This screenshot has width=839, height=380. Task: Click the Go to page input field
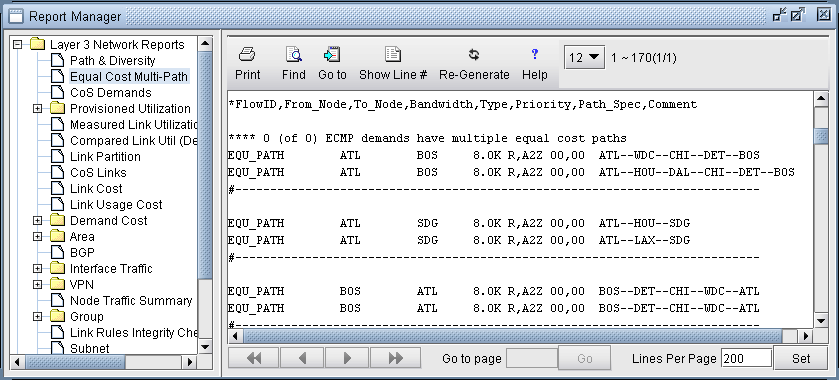(532, 358)
